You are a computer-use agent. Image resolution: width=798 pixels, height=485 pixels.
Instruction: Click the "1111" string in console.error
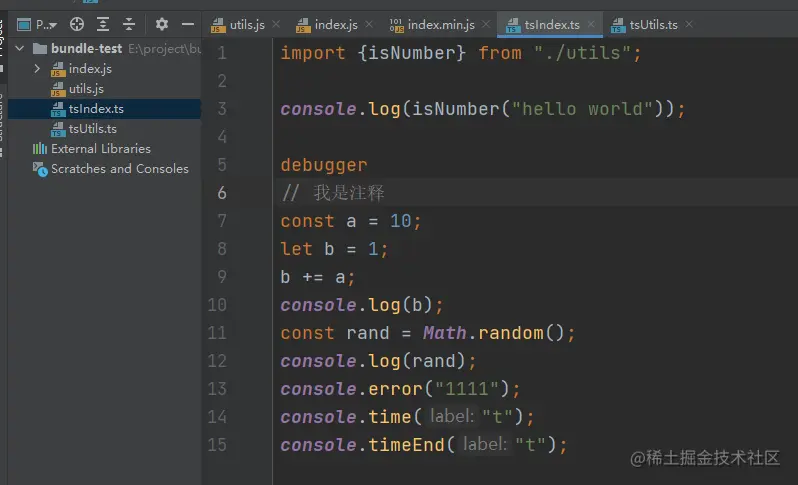click(467, 389)
